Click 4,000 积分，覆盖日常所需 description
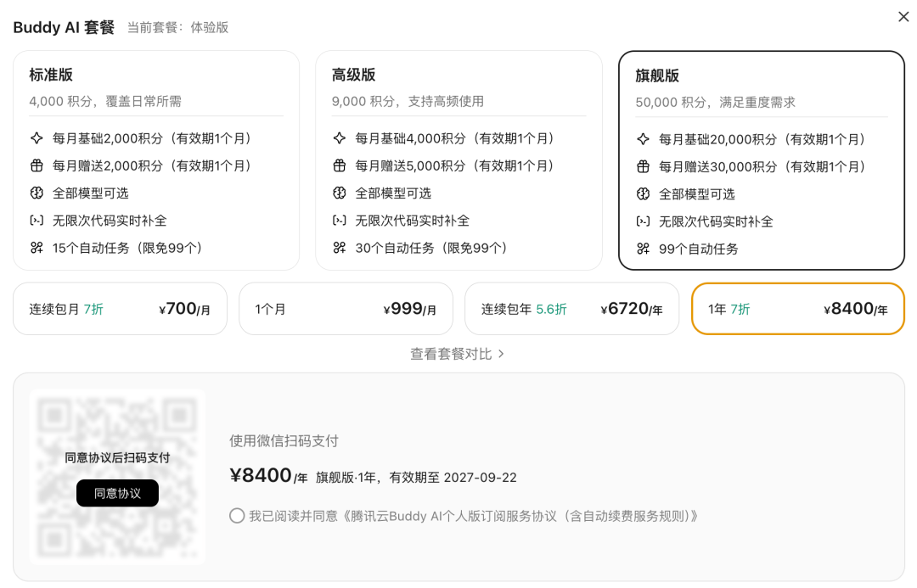Viewport: 917px width, 588px height. (105, 101)
